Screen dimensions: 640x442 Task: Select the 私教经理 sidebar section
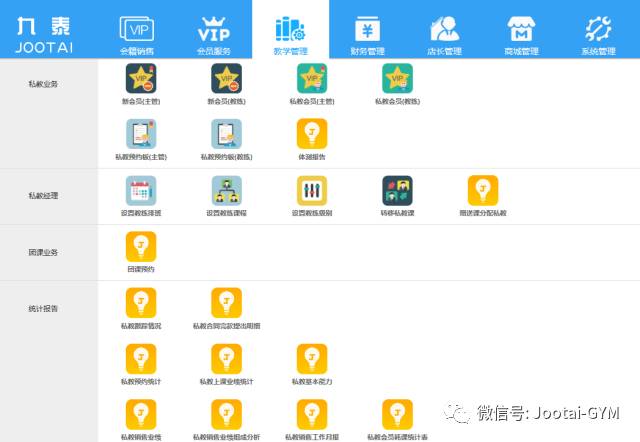(43, 196)
